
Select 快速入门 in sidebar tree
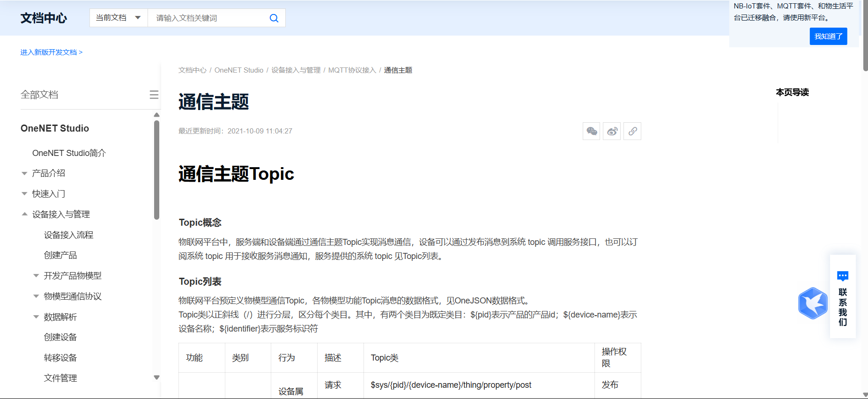pos(49,194)
